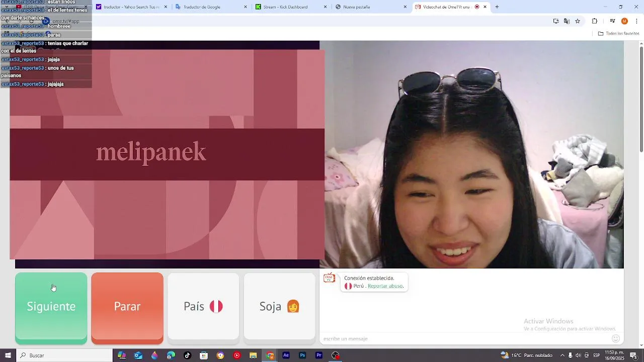
Task: Click the translate page icon
Action: [x=567, y=21]
